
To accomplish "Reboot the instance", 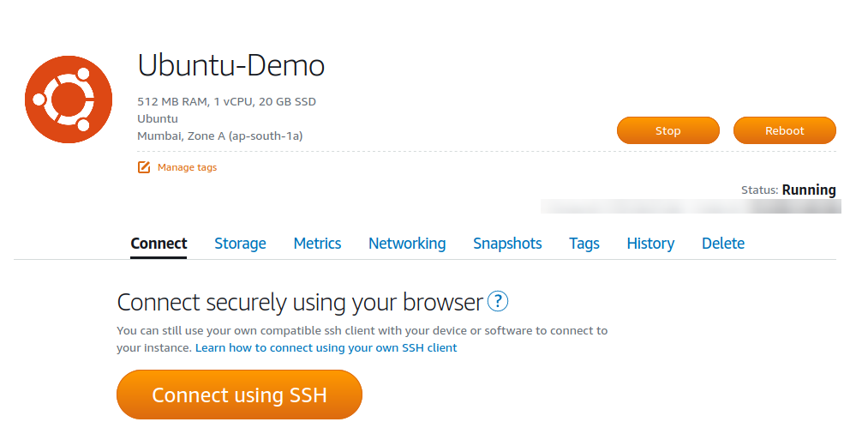I will click(784, 130).
